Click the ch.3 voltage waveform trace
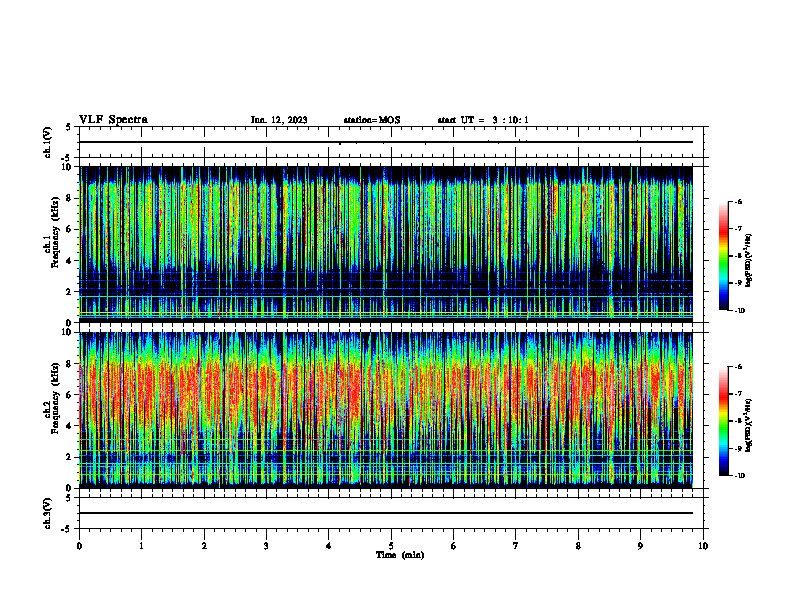 coord(386,513)
